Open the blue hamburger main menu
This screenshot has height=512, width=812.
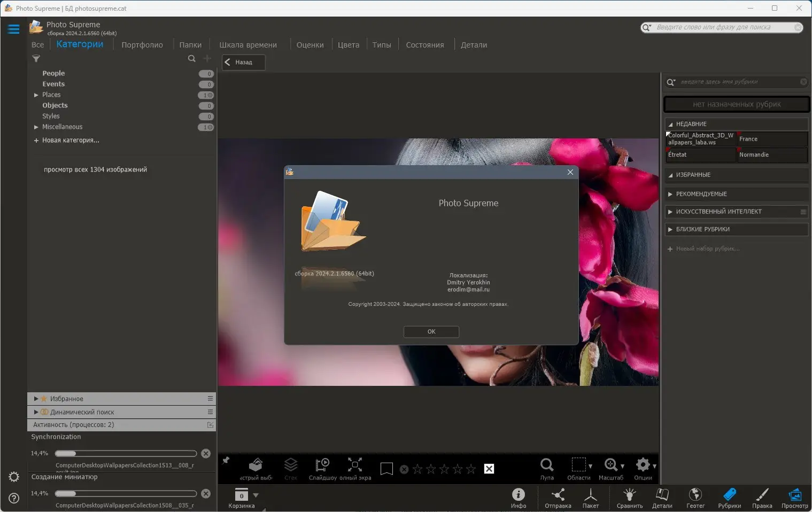pyautogui.click(x=13, y=29)
